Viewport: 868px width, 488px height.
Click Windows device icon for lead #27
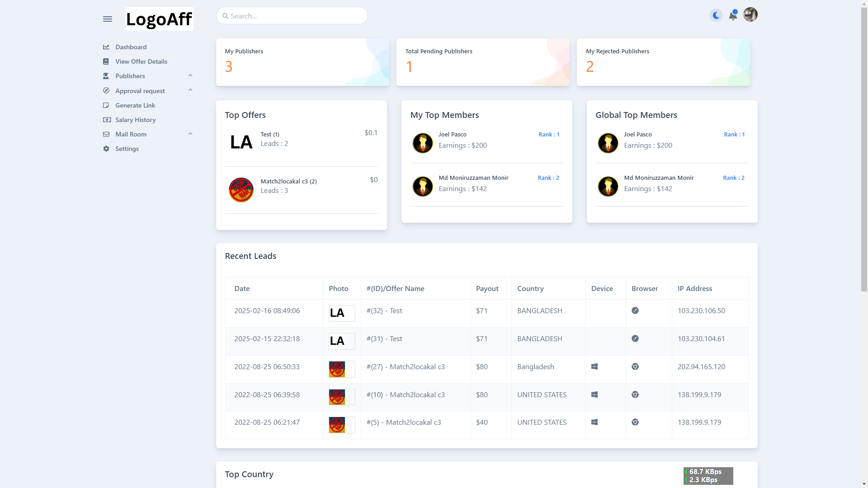click(x=594, y=367)
